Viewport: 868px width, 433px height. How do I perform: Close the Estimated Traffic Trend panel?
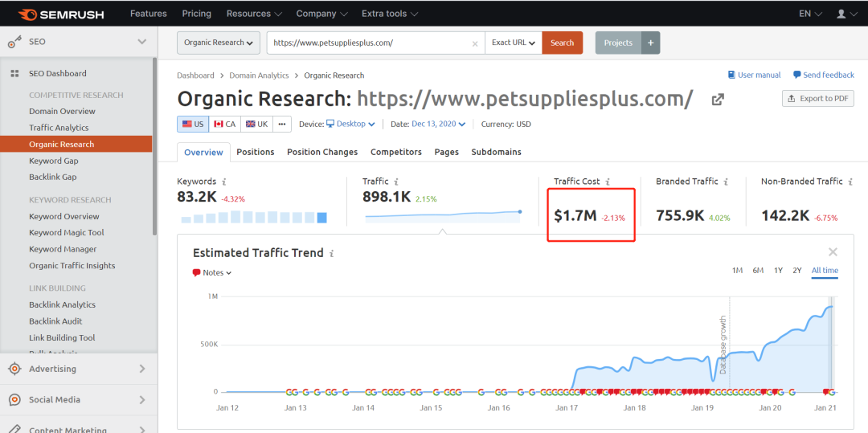coord(833,252)
